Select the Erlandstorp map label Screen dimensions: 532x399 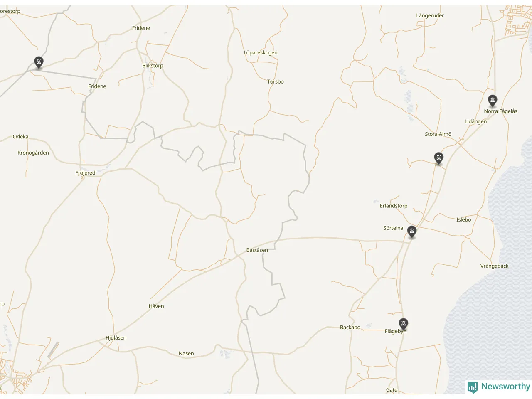(394, 206)
